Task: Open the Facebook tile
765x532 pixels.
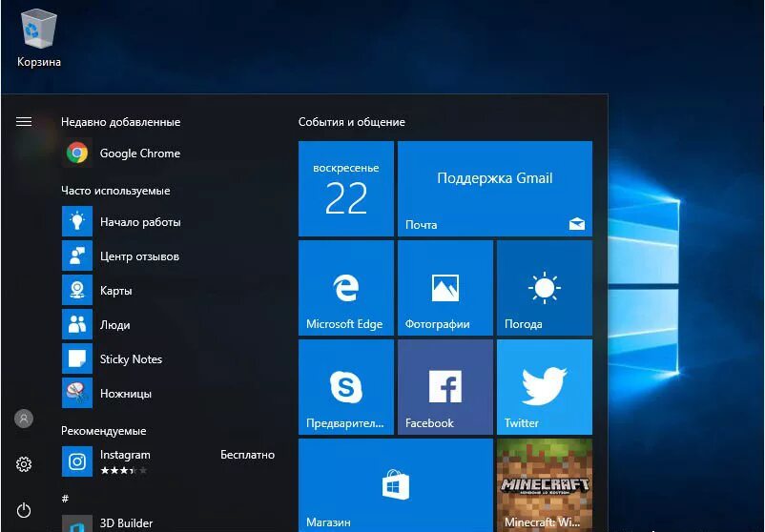Action: point(445,387)
